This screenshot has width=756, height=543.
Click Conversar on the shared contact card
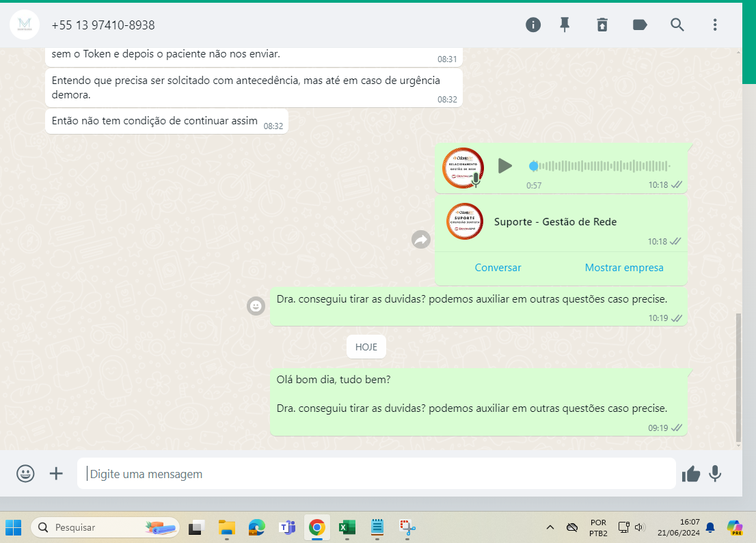tap(498, 268)
